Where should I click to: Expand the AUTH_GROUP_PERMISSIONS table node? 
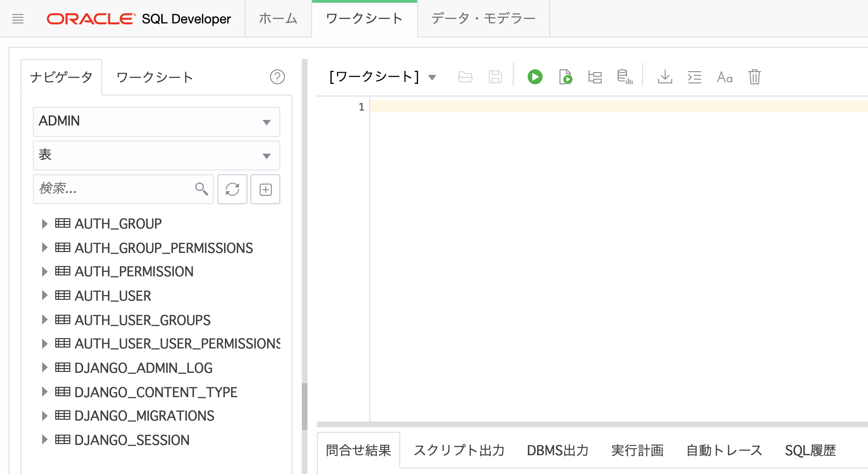(x=45, y=247)
